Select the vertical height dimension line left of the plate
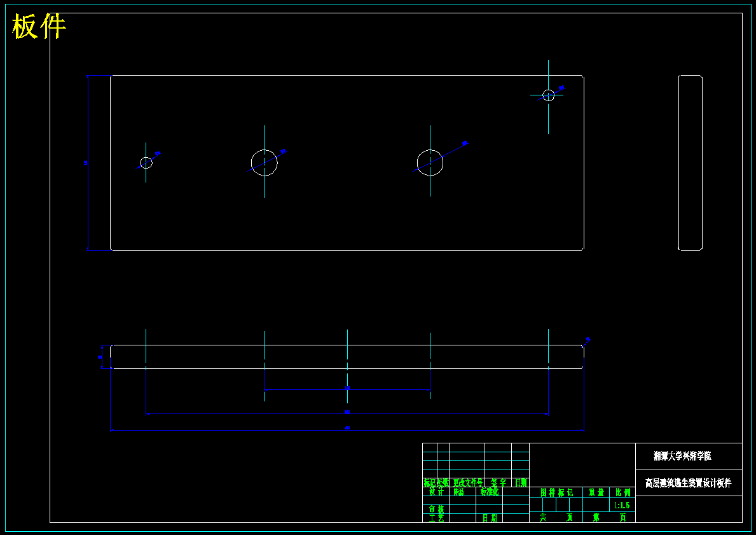 88,163
